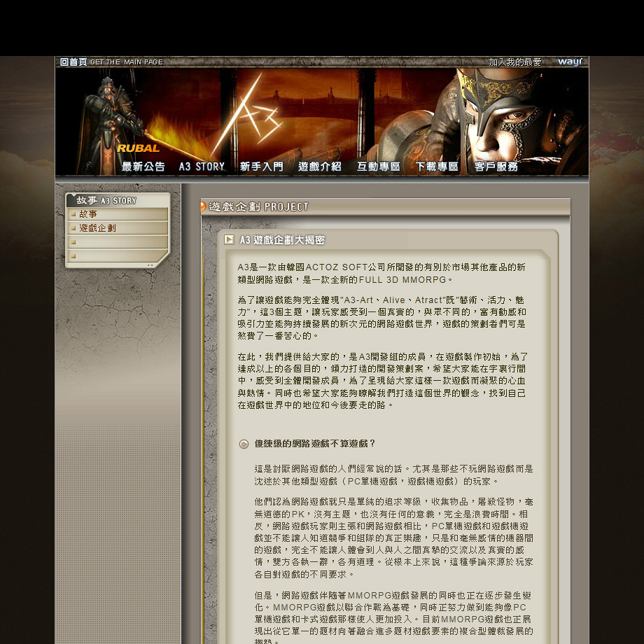The height and width of the screenshot is (644, 644).
Task: Open the A3 STORY menu item
Action: 202,167
